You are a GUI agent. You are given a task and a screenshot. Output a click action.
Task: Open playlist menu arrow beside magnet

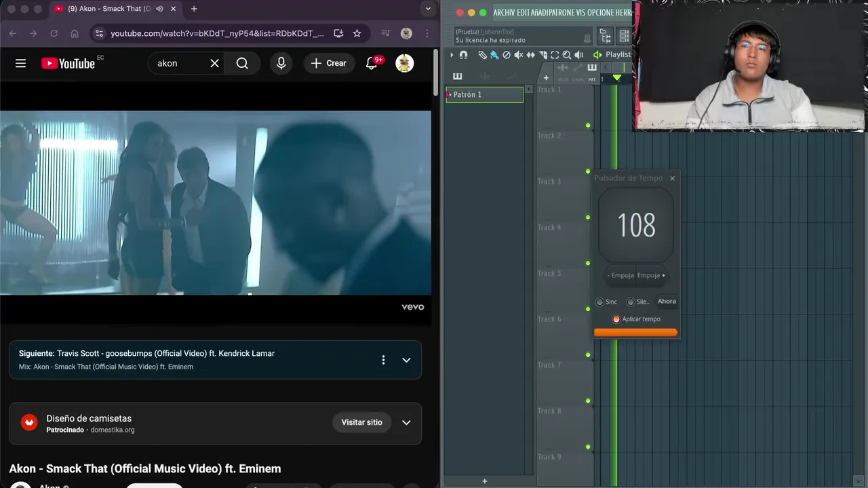452,55
